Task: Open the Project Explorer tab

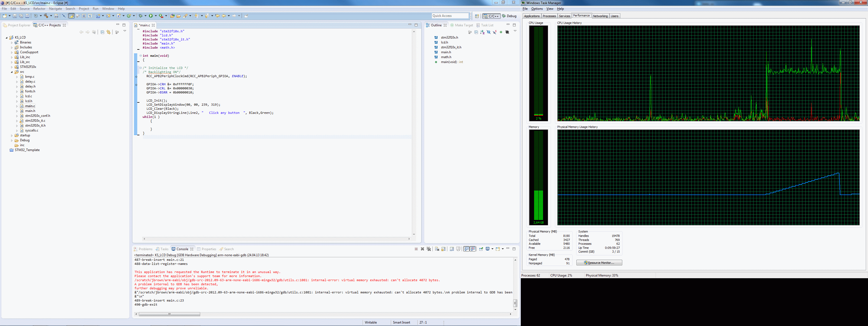Action: coord(17,25)
